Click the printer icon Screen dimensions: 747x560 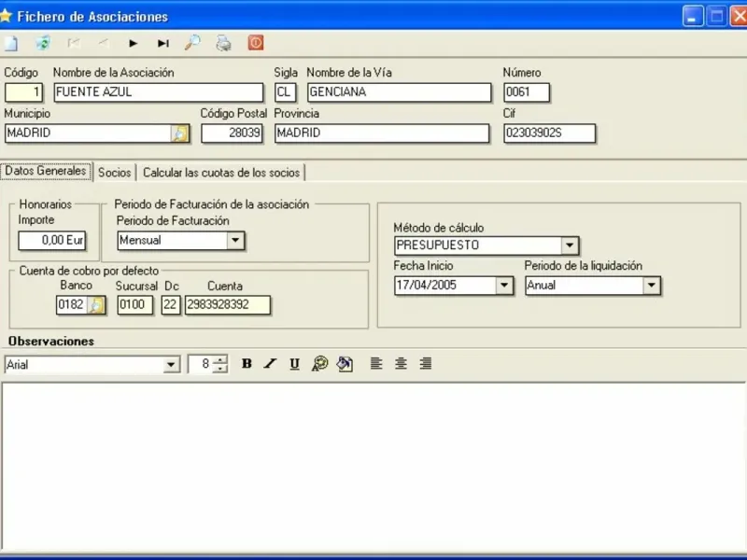click(x=223, y=43)
